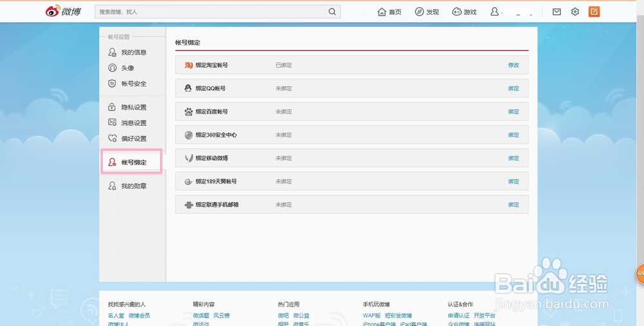Open the settings gear icon
The image size is (644, 326).
point(575,12)
